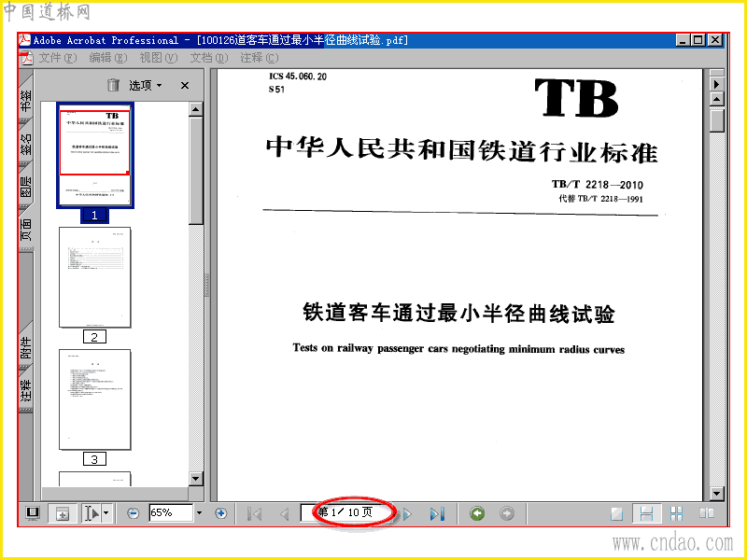Toggle continuous page layout view
747x560 pixels.
(646, 513)
